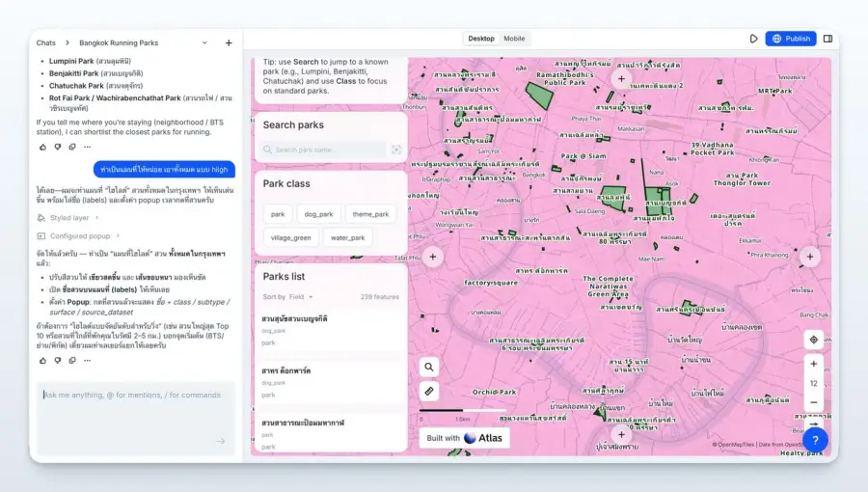Focus the Search park name field
The height and width of the screenshot is (492, 868).
click(324, 150)
